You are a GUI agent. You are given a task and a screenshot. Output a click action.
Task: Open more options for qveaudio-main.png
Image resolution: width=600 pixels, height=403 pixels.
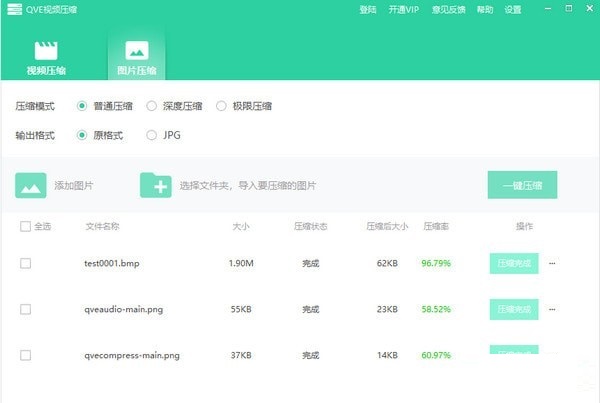tap(552, 310)
